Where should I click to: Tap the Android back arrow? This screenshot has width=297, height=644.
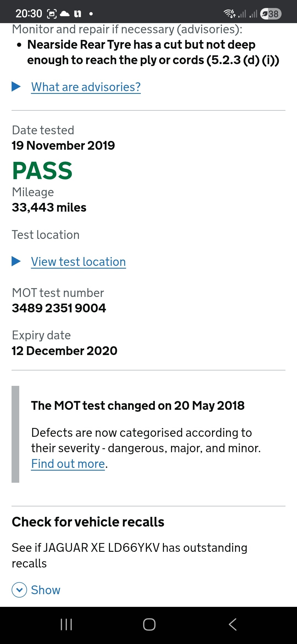pos(233,624)
